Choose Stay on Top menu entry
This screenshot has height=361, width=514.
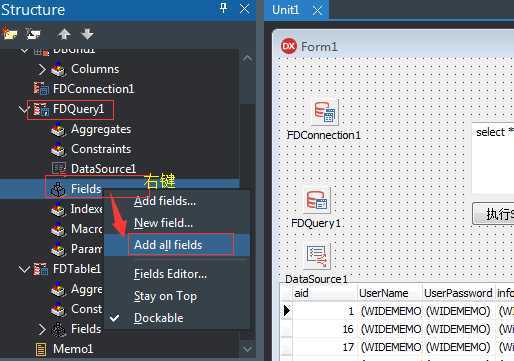[x=165, y=296]
